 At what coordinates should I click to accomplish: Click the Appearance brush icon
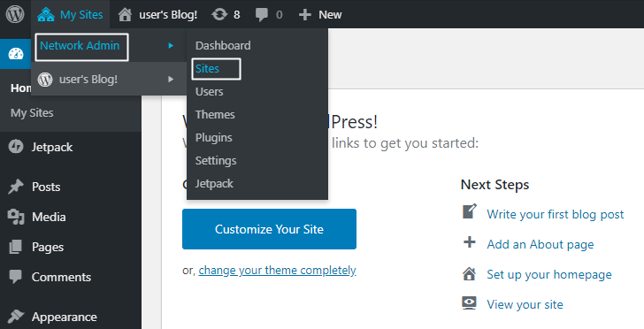(16, 317)
